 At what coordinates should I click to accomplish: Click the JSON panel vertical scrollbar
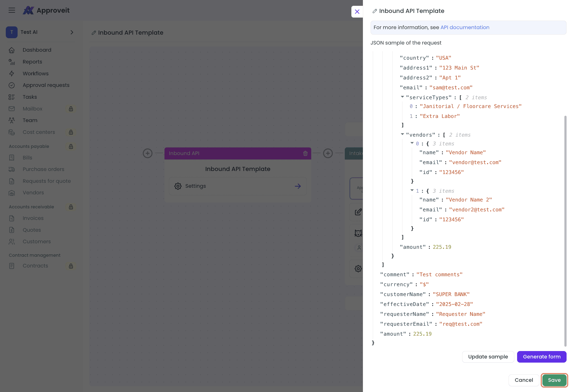click(x=565, y=231)
